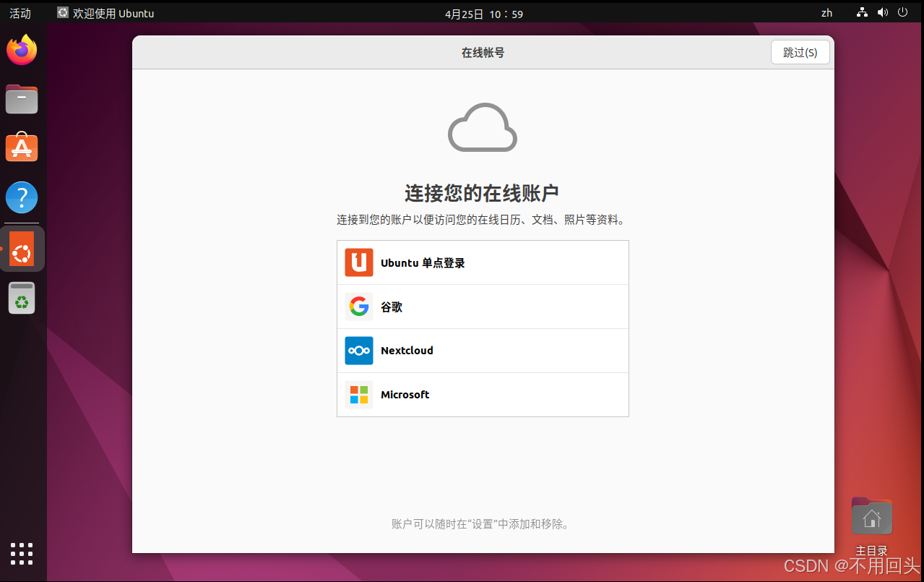The width and height of the screenshot is (924, 582).
Task: Click the Microsoft logo icon
Action: click(x=359, y=395)
